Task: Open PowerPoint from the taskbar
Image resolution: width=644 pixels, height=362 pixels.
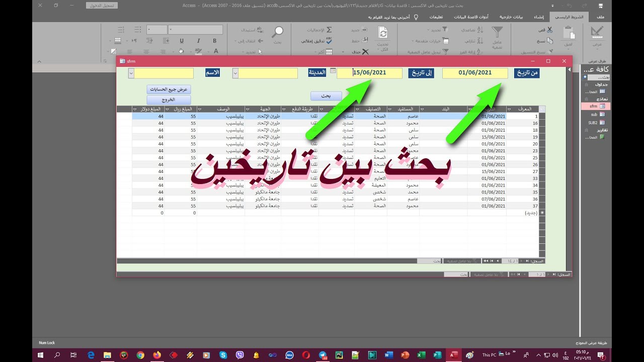Action: [x=405, y=355]
